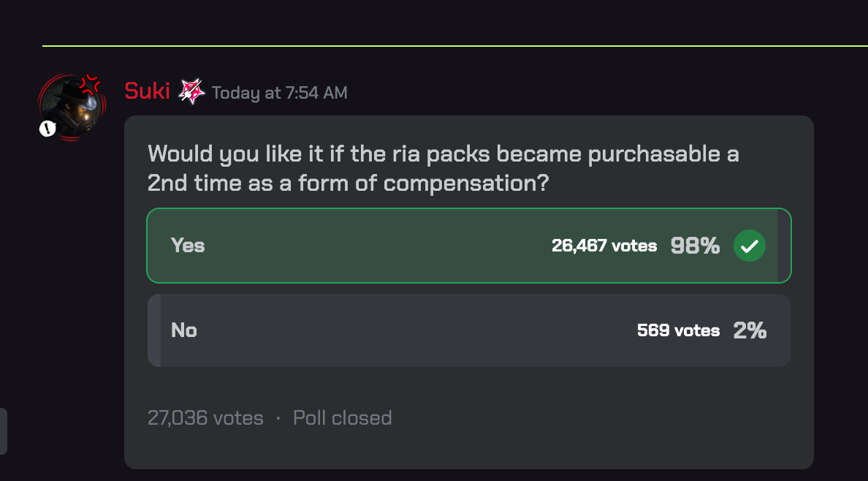Select the No poll answer label
The height and width of the screenshot is (481, 868).
(x=184, y=330)
